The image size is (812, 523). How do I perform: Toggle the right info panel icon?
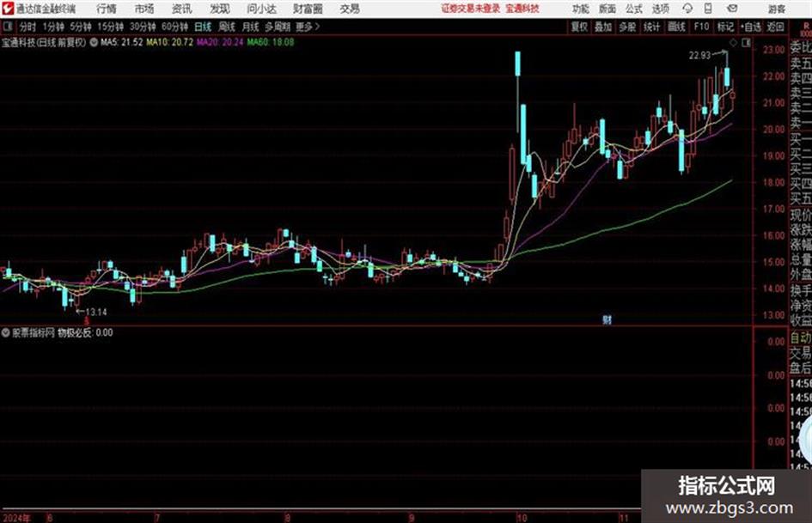tap(746, 43)
